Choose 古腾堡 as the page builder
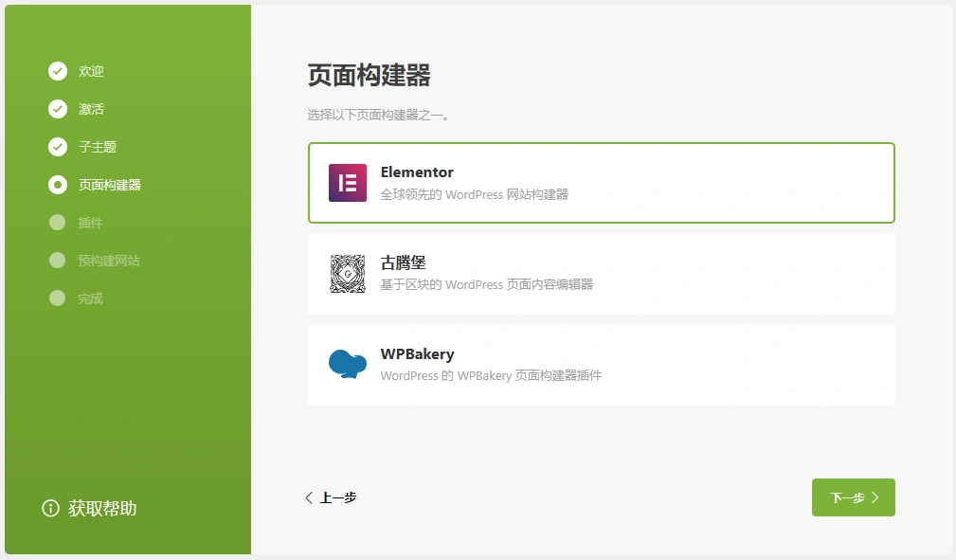The width and height of the screenshot is (956, 560). (601, 274)
